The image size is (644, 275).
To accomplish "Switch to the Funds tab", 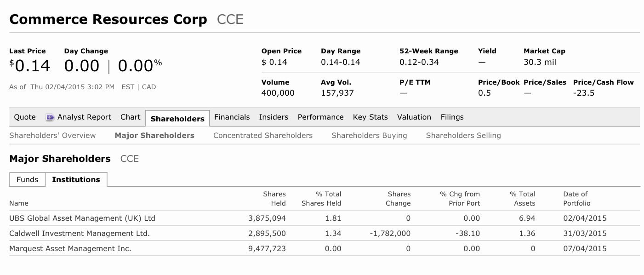I will 27,179.
